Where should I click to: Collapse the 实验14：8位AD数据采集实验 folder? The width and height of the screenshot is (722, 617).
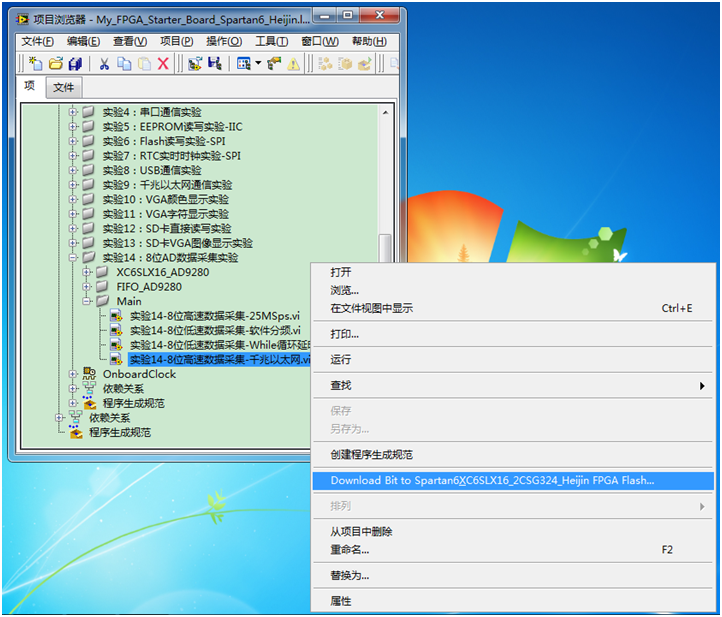pyautogui.click(x=73, y=257)
